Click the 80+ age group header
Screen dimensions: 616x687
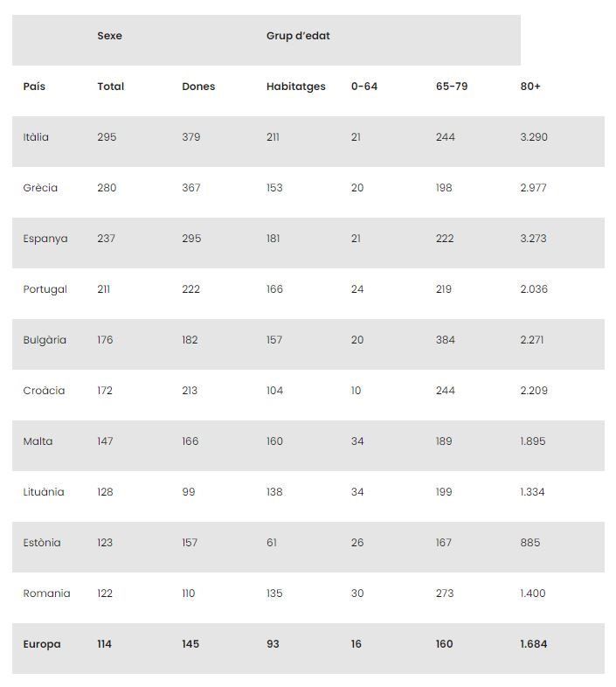click(530, 87)
